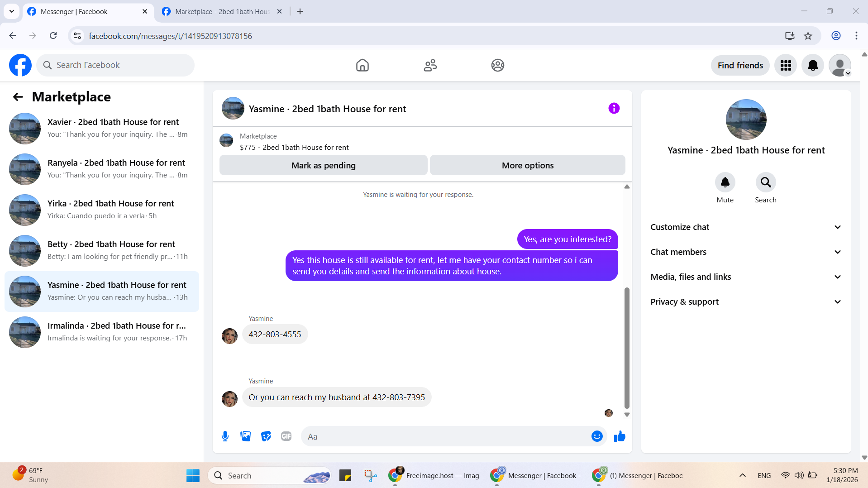Image resolution: width=868 pixels, height=488 pixels.
Task: View site information icon in address bar
Action: (x=77, y=36)
